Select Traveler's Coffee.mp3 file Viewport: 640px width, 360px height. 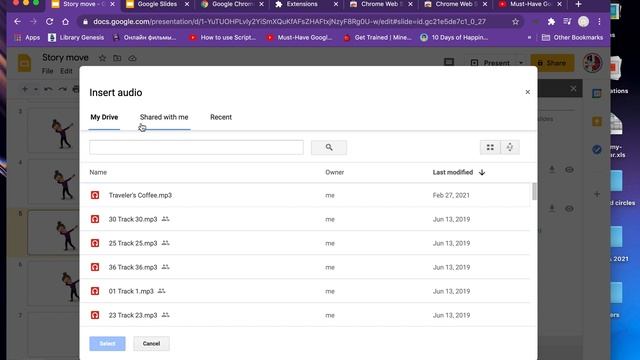pyautogui.click(x=305, y=195)
